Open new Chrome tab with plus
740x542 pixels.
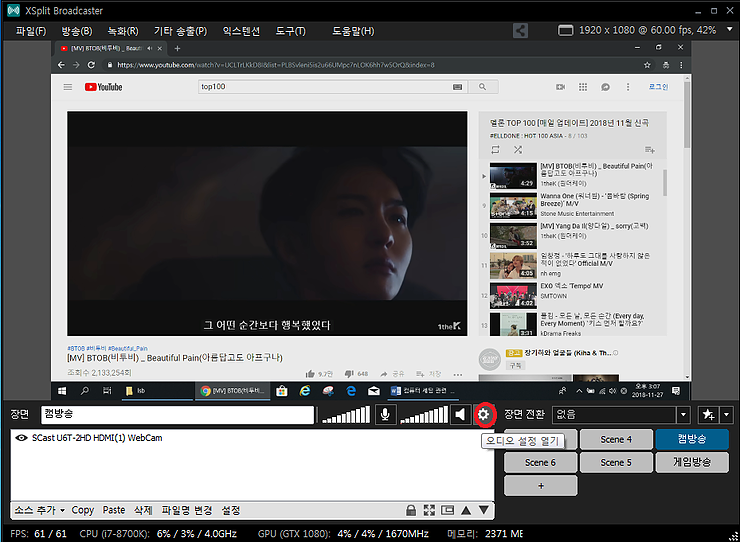(177, 48)
